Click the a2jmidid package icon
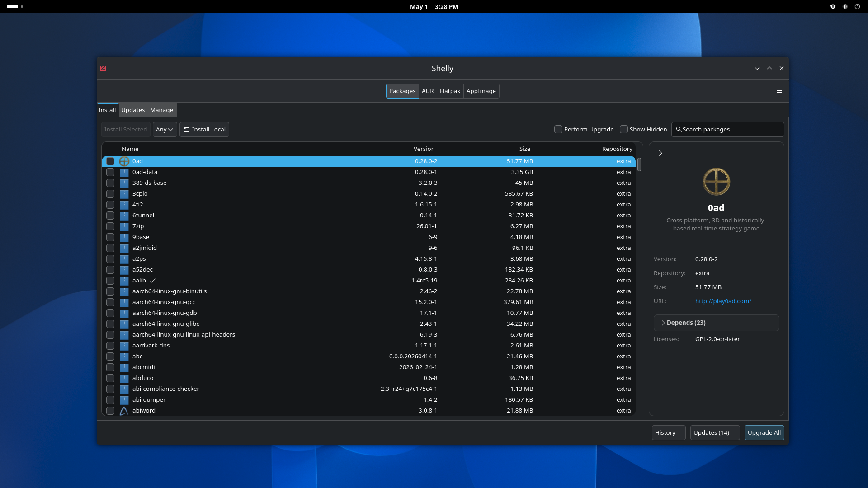 [124, 248]
